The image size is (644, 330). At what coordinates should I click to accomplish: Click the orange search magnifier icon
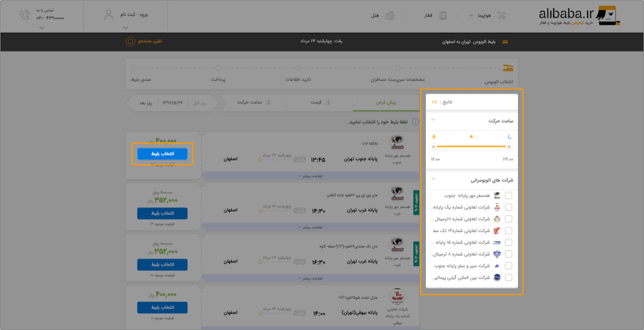coord(130,42)
